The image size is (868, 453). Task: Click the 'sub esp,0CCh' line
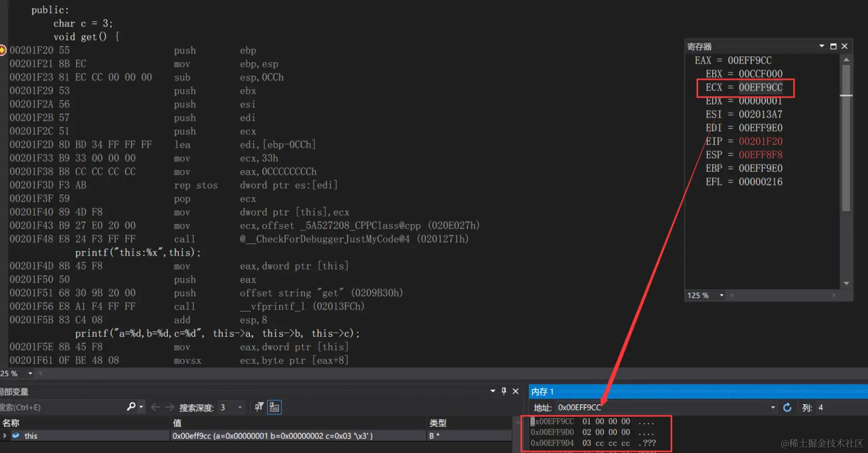tap(146, 77)
